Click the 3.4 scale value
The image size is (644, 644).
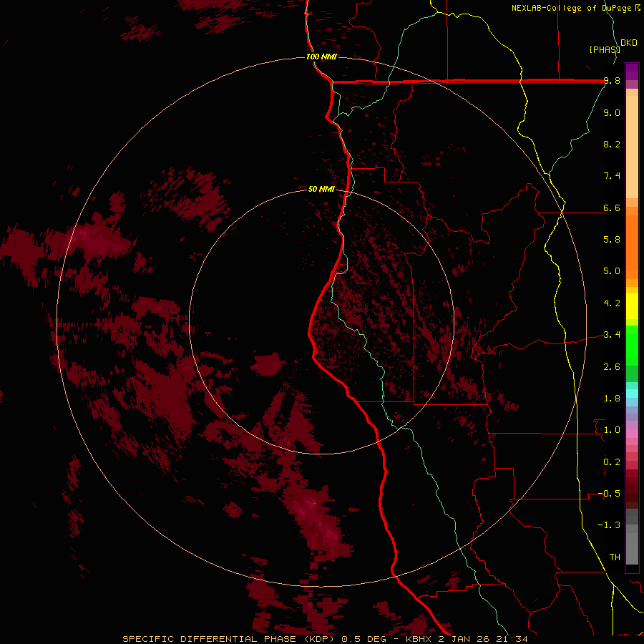[x=612, y=335]
